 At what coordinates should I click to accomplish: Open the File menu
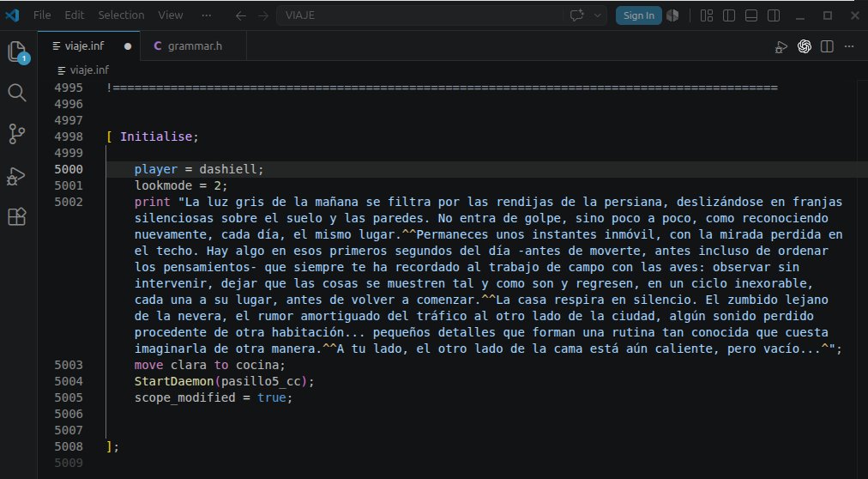click(x=42, y=15)
